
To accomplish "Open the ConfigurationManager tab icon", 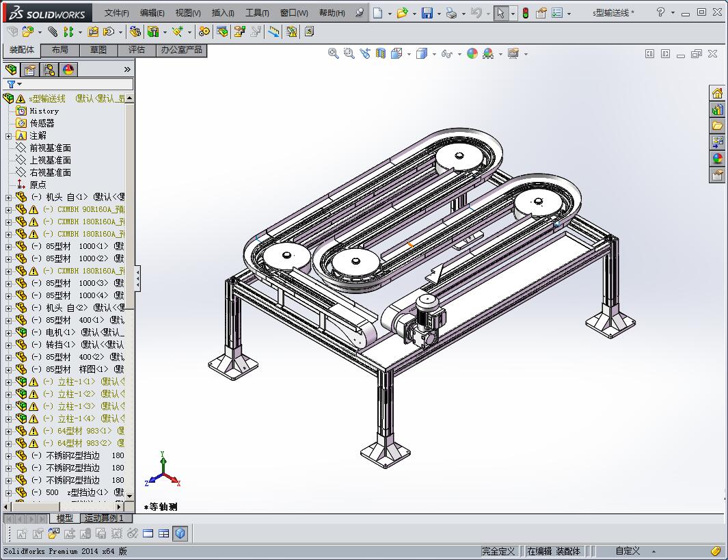I will [x=49, y=70].
